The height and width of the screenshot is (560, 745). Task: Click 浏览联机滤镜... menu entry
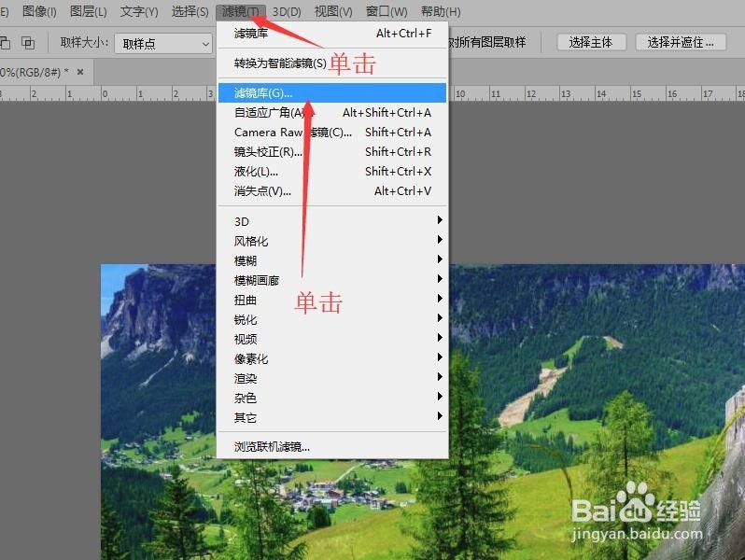click(332, 447)
